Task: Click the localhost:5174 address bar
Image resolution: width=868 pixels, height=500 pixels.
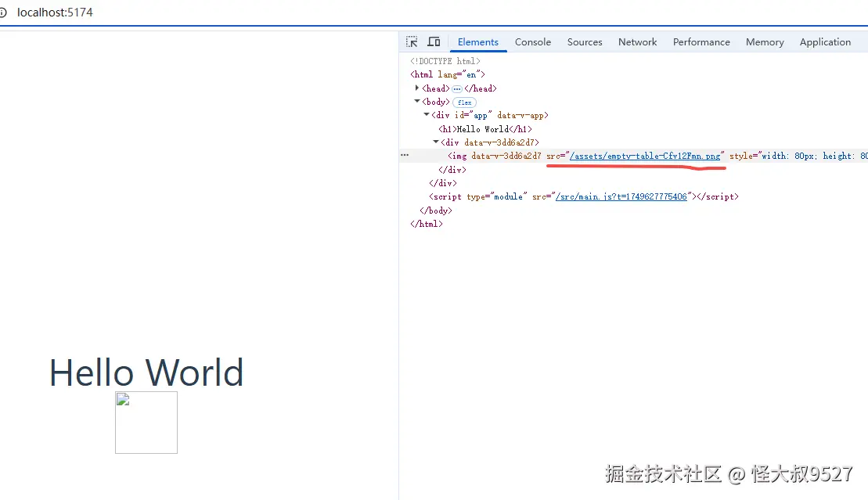Action: click(x=55, y=13)
